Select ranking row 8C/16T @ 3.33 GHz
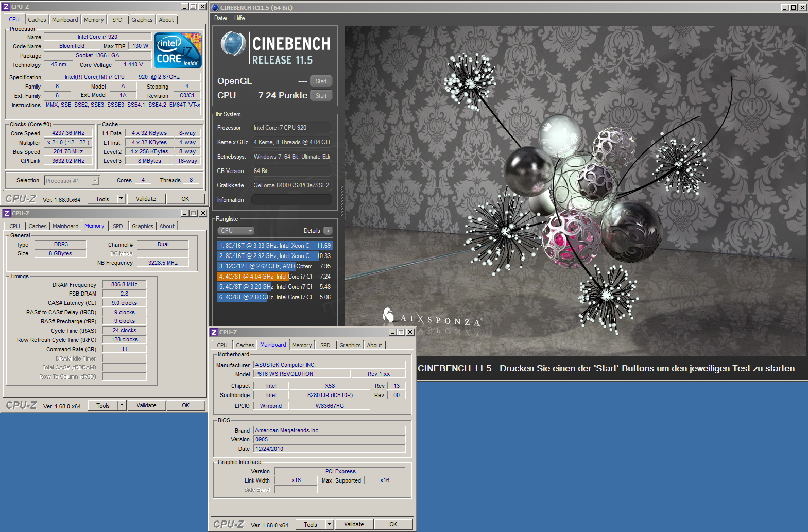 click(x=275, y=246)
